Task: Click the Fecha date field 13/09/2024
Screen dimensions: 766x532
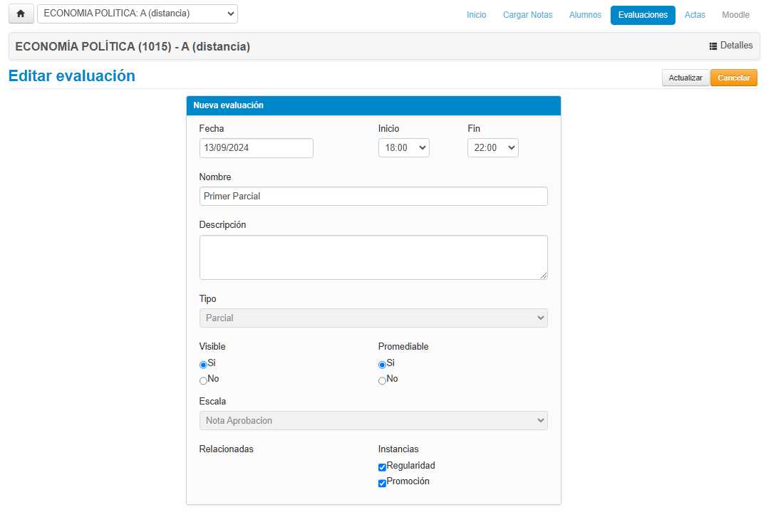Action: coord(256,148)
